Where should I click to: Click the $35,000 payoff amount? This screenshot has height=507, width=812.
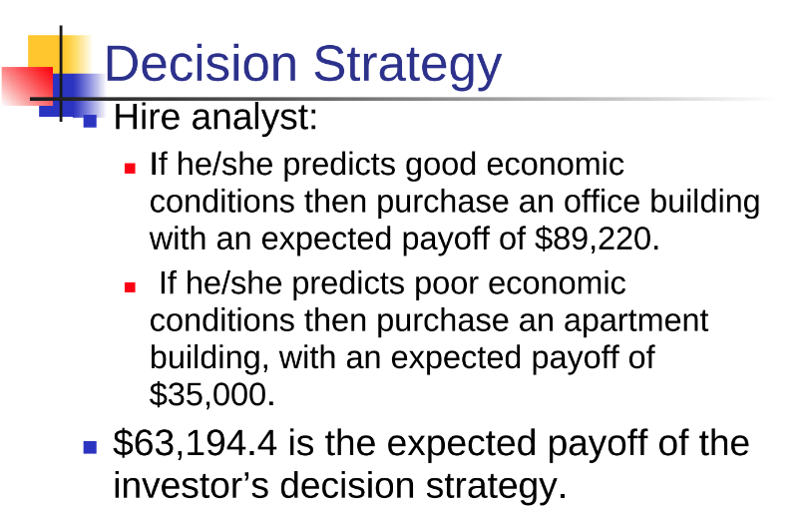pyautogui.click(x=212, y=394)
